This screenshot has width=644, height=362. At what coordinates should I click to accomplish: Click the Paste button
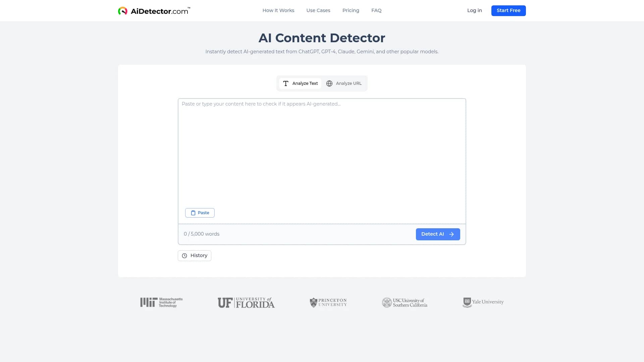[200, 213]
